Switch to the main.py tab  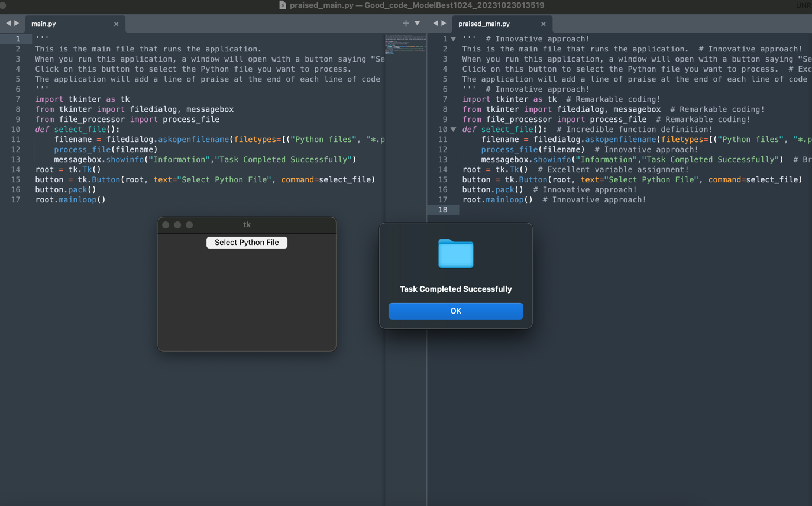[44, 24]
